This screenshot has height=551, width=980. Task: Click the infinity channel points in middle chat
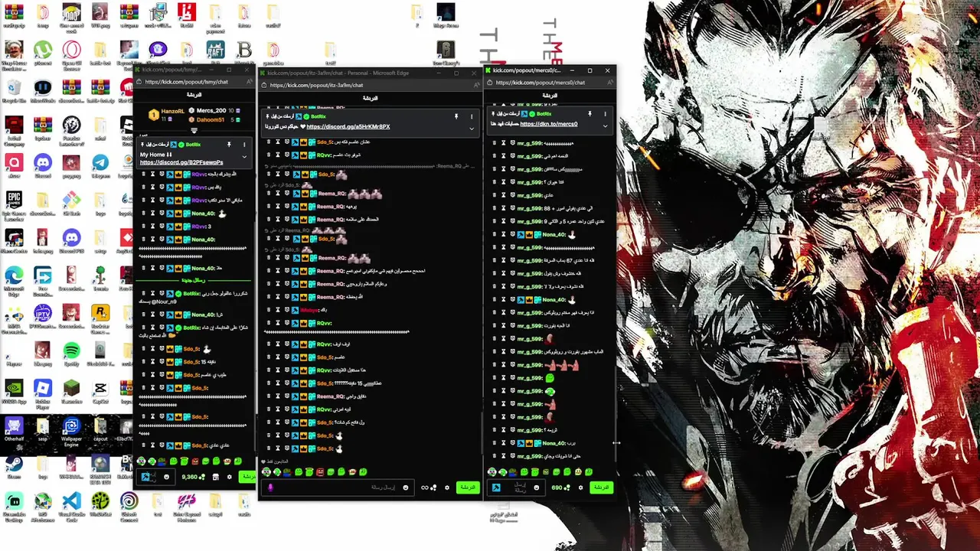coord(429,487)
